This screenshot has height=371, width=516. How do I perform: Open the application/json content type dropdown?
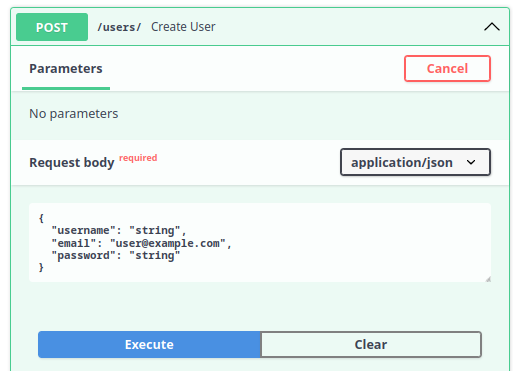point(415,162)
